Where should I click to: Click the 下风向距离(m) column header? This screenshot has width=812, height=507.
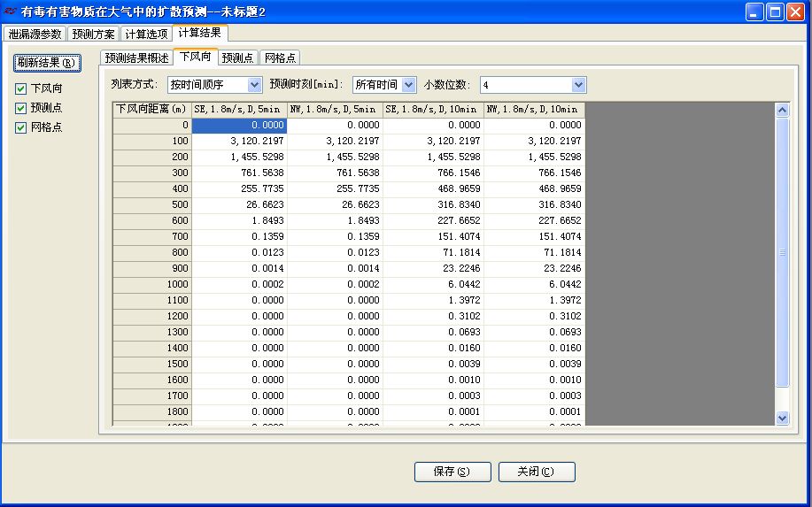click(152, 110)
